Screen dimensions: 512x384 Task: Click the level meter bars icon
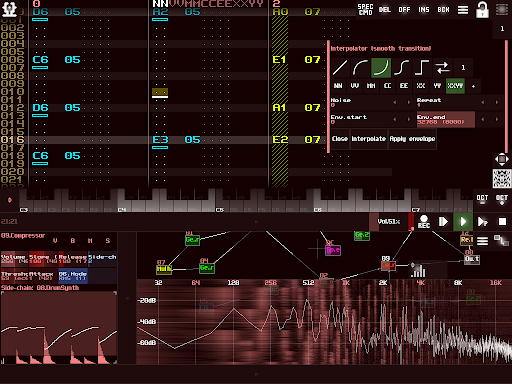click(418, 271)
